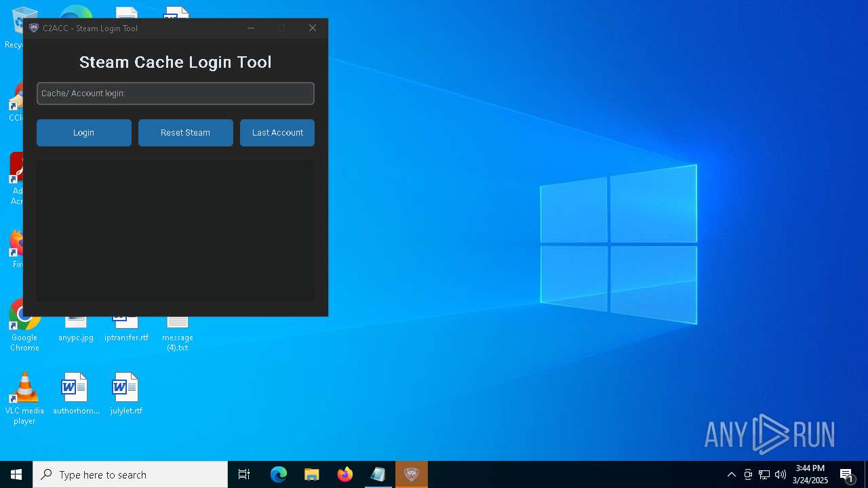Launch Firefox from the taskbar
The width and height of the screenshot is (868, 488).
[345, 474]
